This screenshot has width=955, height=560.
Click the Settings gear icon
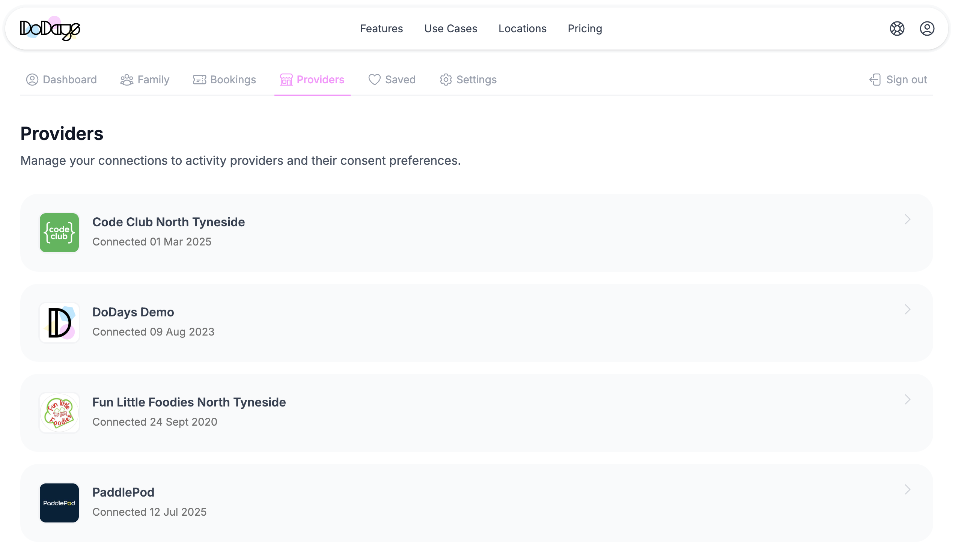(x=446, y=80)
